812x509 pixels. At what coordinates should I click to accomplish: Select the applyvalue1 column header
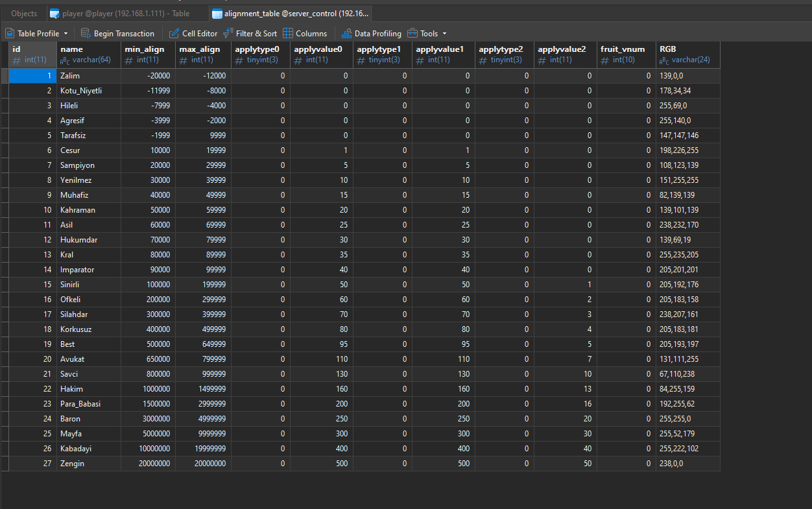point(444,54)
